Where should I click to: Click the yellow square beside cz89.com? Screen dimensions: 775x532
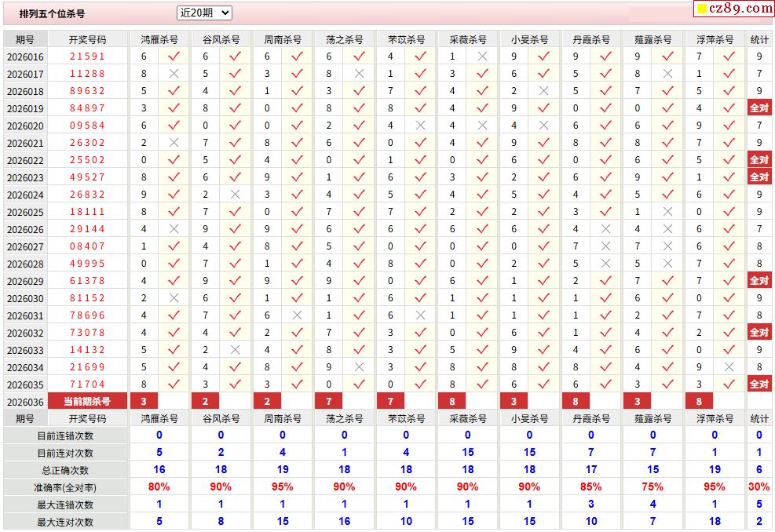tap(702, 9)
